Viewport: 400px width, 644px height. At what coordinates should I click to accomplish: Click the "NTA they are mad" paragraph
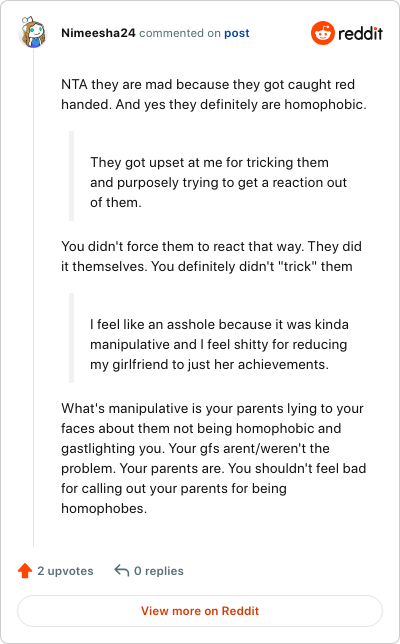[x=214, y=94]
